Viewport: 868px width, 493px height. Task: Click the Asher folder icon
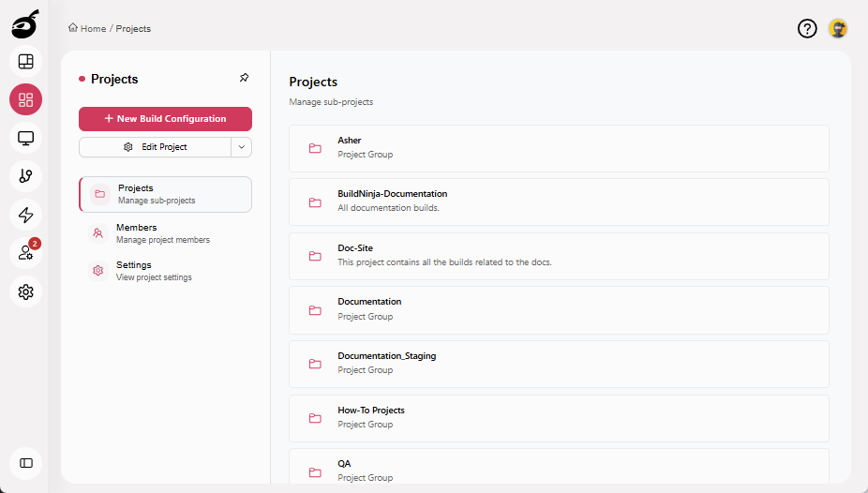[x=315, y=148]
